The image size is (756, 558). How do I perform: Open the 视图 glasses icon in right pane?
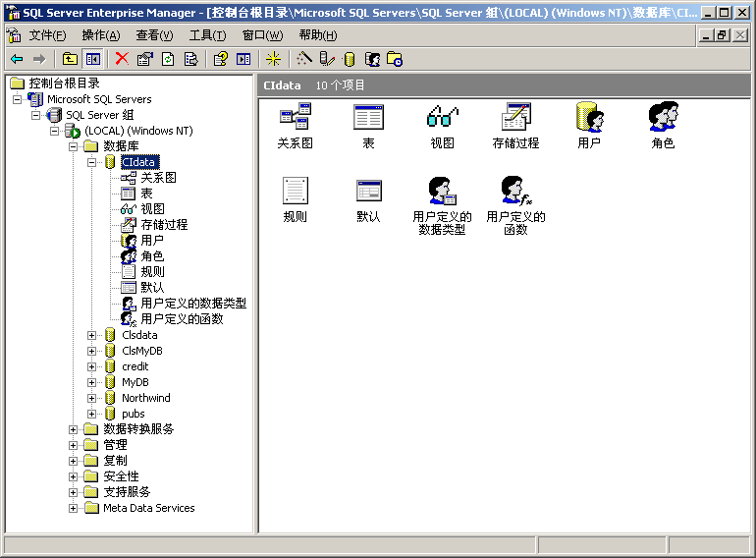pyautogui.click(x=442, y=126)
